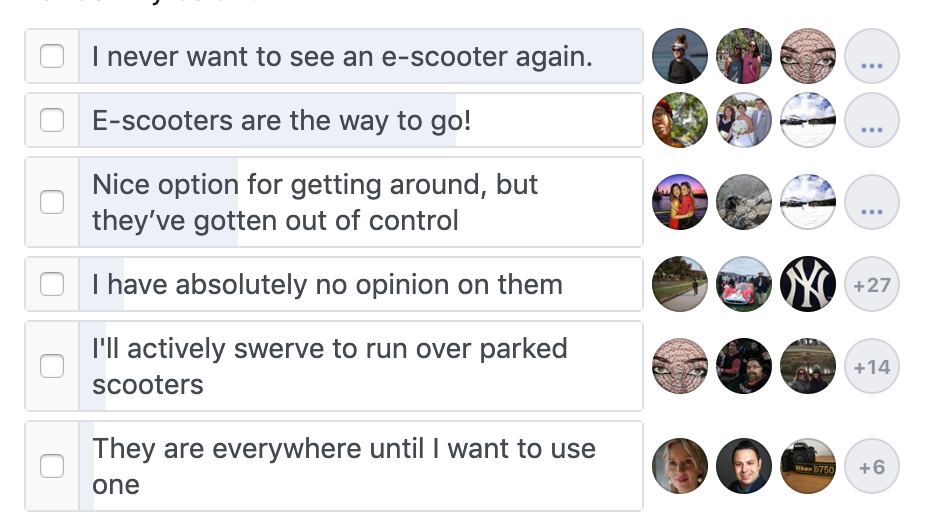948x520 pixels.
Task: Open ellipsis voters list for 'Nice option' row
Action: 871,201
